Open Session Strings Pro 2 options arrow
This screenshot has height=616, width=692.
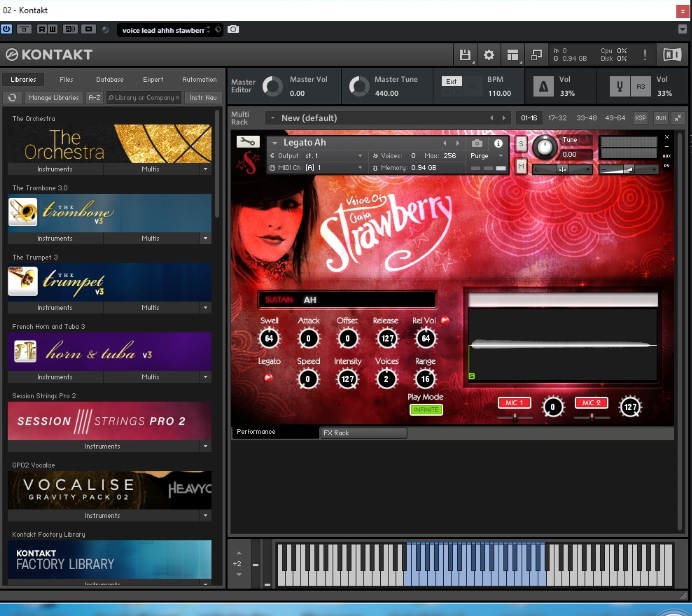(x=206, y=446)
